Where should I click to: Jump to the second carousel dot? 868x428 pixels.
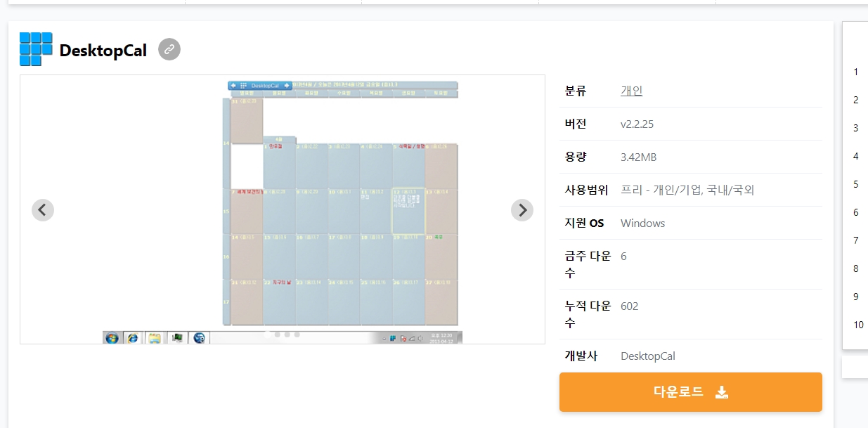(278, 335)
